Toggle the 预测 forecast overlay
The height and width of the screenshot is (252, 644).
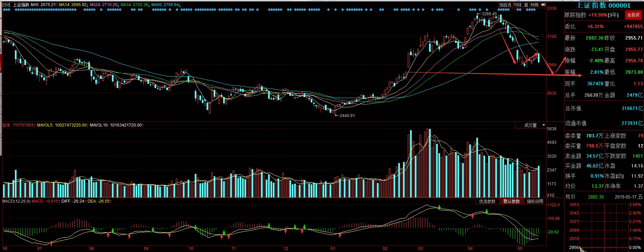click(534, 5)
